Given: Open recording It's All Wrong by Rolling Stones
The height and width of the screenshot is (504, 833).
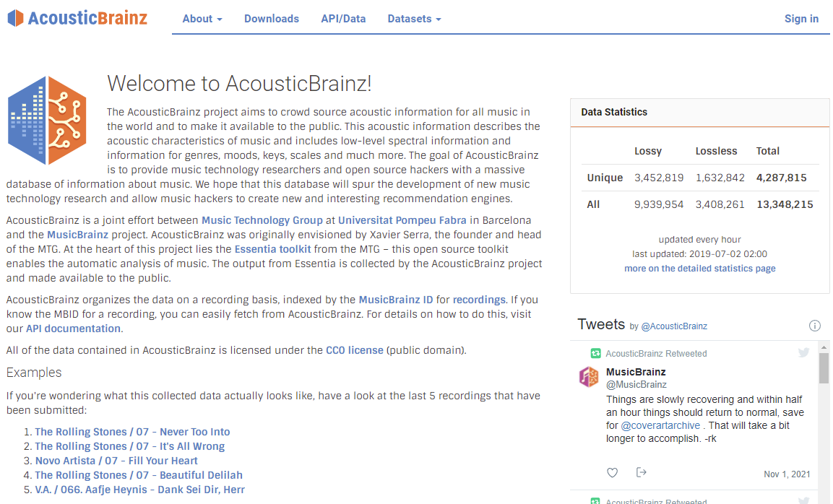Looking at the screenshot, I should tap(129, 446).
